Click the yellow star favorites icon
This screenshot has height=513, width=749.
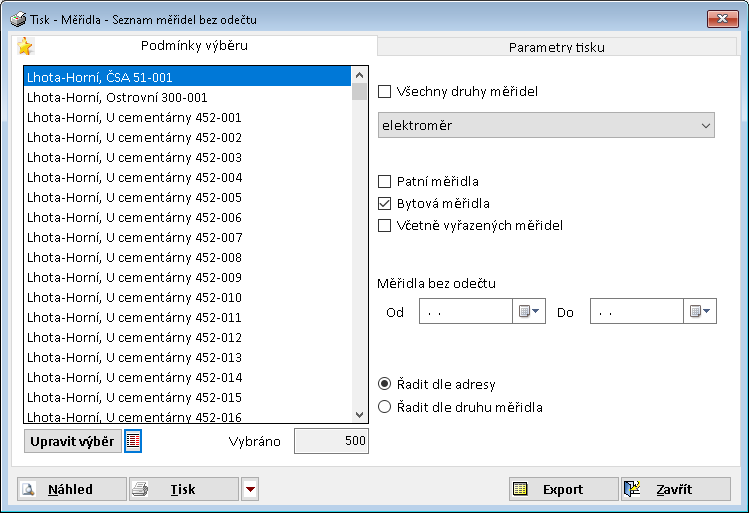pyautogui.click(x=25, y=46)
